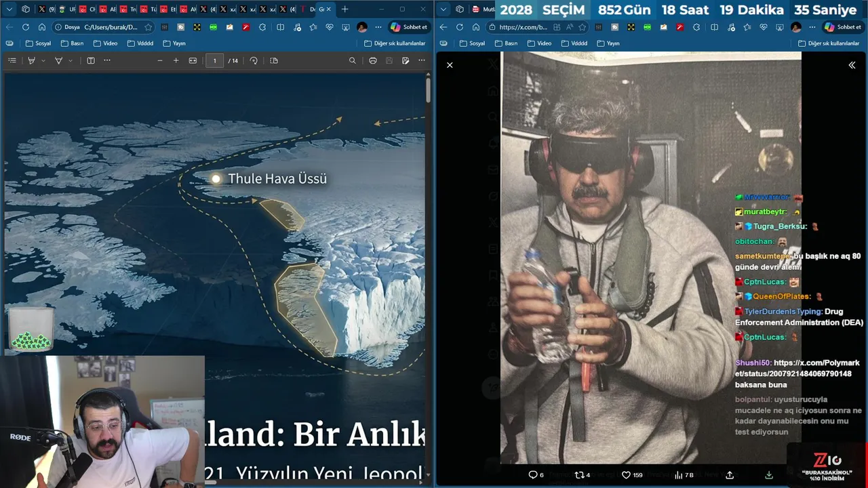The image size is (868, 488).
Task: Like the post with 159 likes
Action: [632, 475]
